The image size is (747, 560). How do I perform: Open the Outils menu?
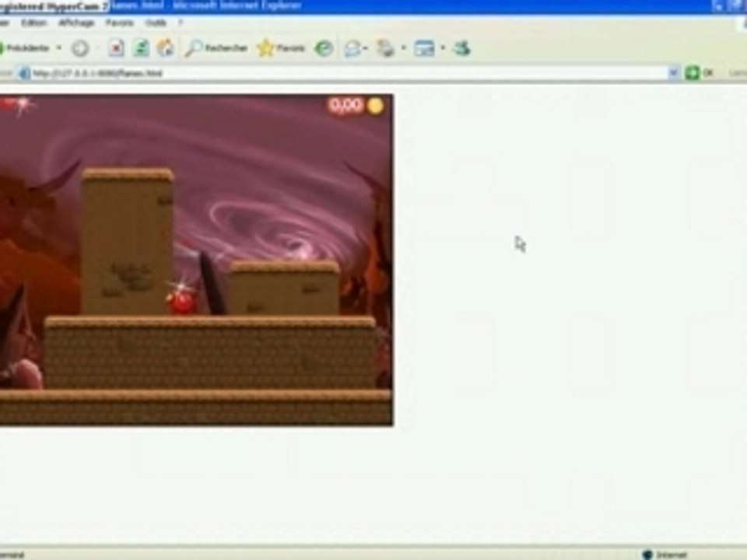click(156, 23)
